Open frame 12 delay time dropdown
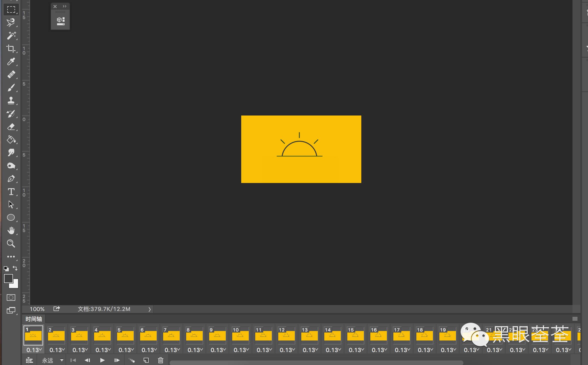This screenshot has width=588, height=365. pyautogui.click(x=287, y=350)
